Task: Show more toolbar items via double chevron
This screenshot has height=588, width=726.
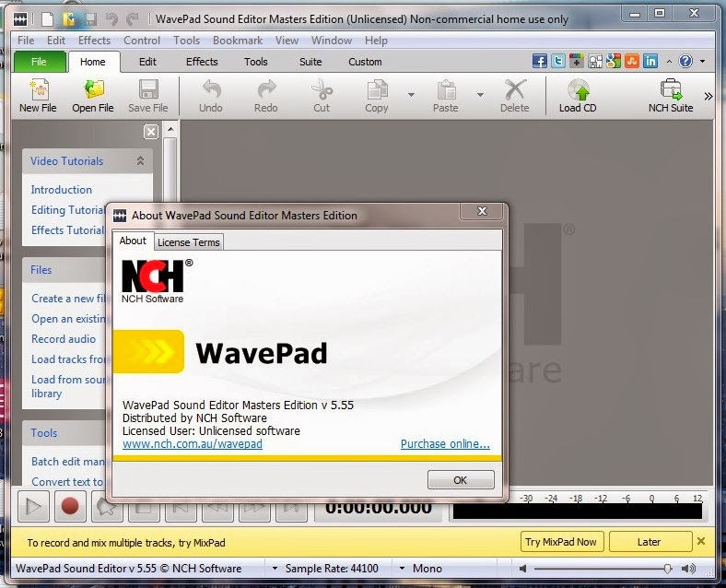Action: click(x=708, y=96)
